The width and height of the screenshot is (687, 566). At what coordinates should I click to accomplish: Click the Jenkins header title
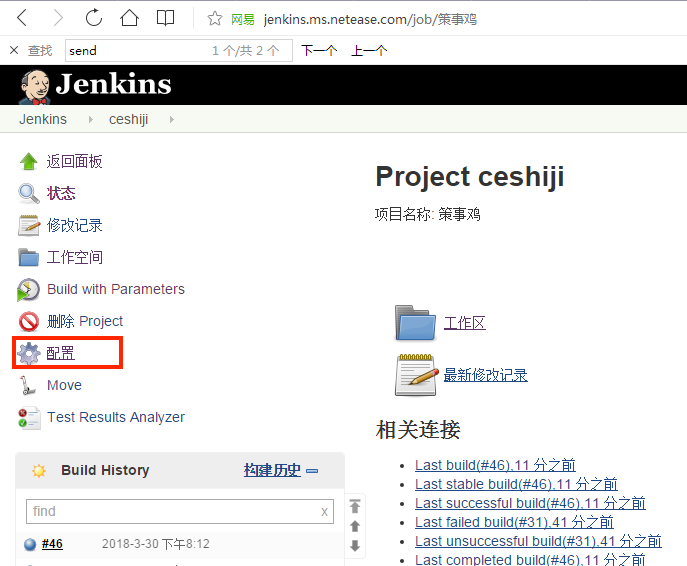click(x=113, y=84)
